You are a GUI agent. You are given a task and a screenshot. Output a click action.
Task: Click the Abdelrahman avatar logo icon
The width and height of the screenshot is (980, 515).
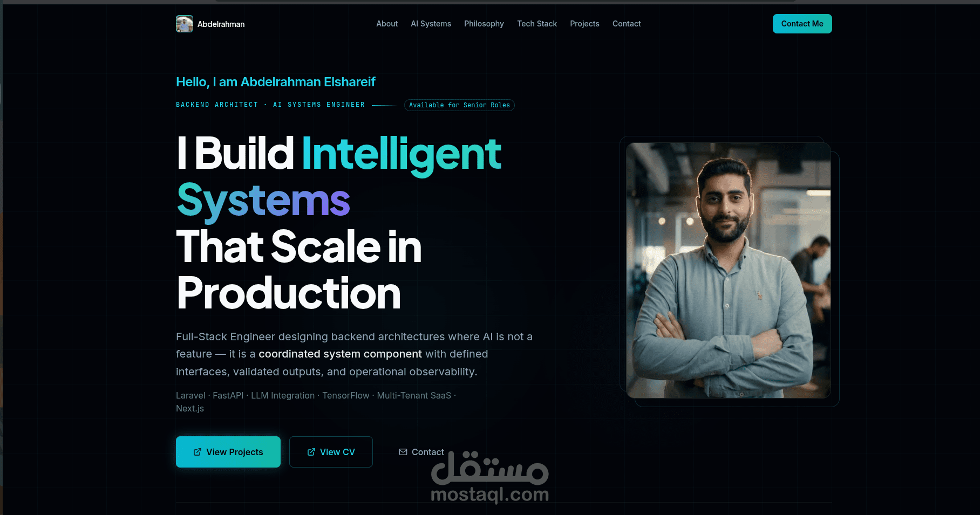tap(185, 24)
